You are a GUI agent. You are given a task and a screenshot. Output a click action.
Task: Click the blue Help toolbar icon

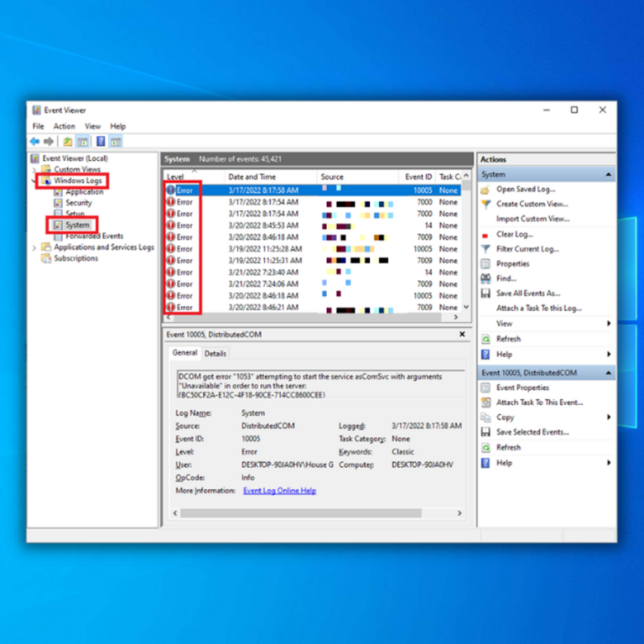(x=101, y=142)
